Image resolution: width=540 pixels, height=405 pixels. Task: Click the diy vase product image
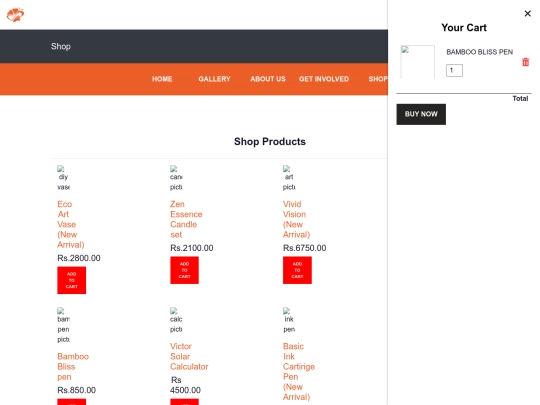click(63, 178)
